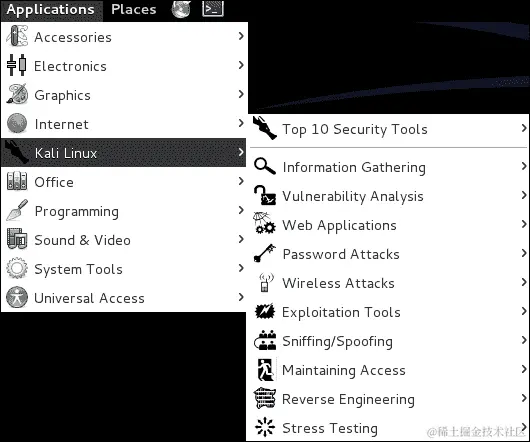Open the Internet submenu

[124, 124]
